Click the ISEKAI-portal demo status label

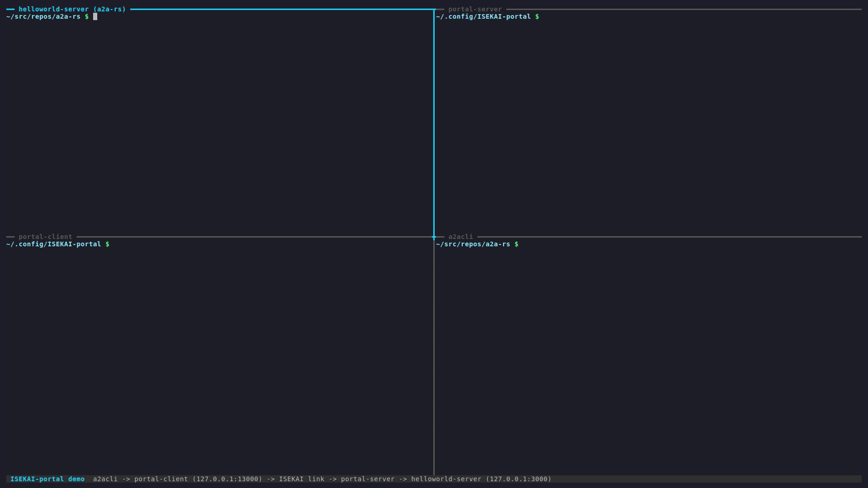tap(47, 479)
